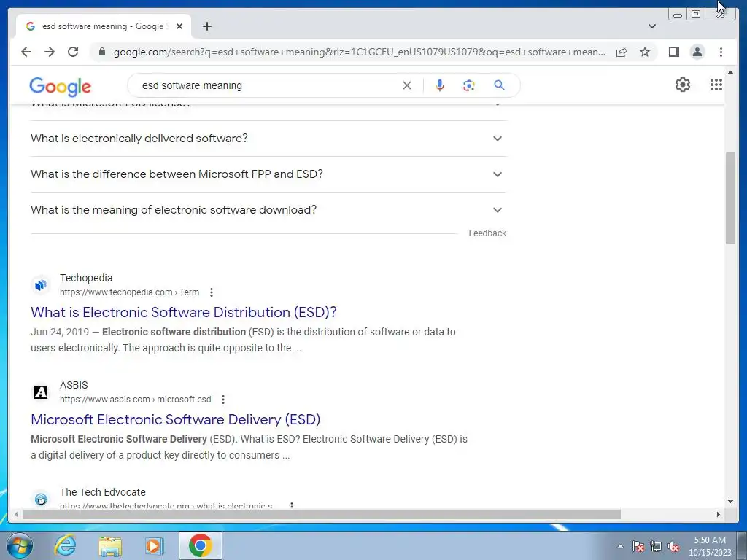Click 'Techopedia' site name text
The height and width of the screenshot is (560, 747).
click(86, 278)
